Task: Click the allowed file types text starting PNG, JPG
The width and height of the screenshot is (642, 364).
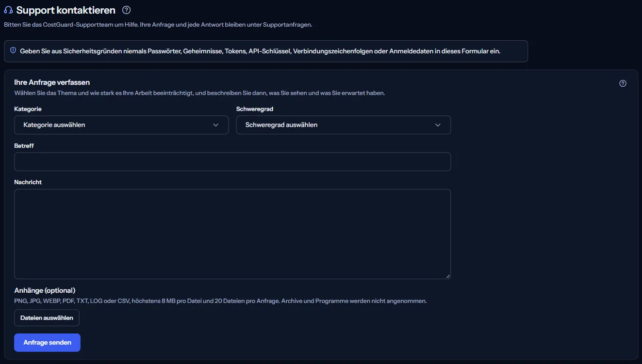Action: [x=221, y=301]
